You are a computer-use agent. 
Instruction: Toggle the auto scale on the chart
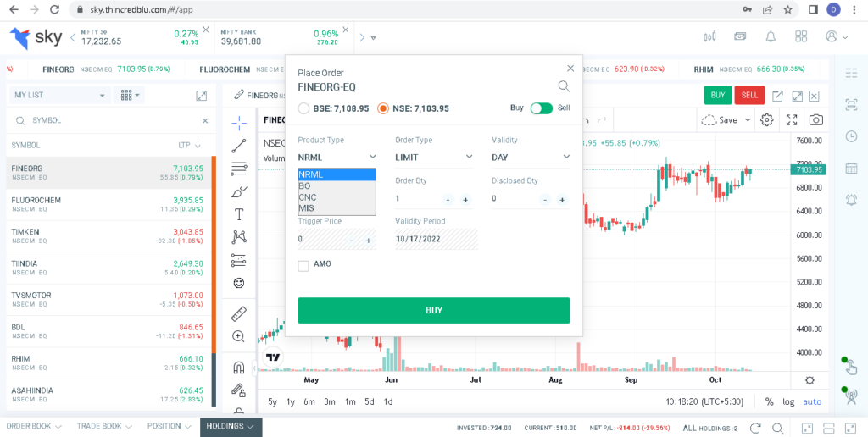(812, 402)
